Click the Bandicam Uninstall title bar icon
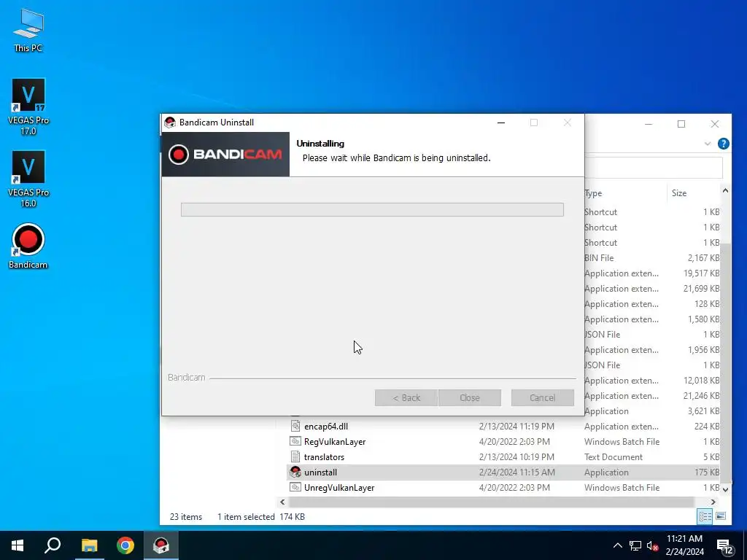The width and height of the screenshot is (747, 560). tap(170, 122)
